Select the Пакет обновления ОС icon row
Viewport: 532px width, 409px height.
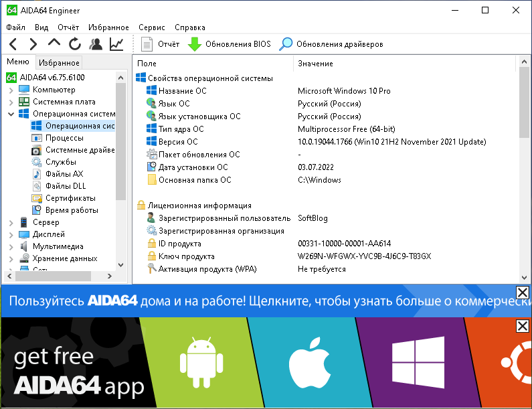tap(151, 154)
